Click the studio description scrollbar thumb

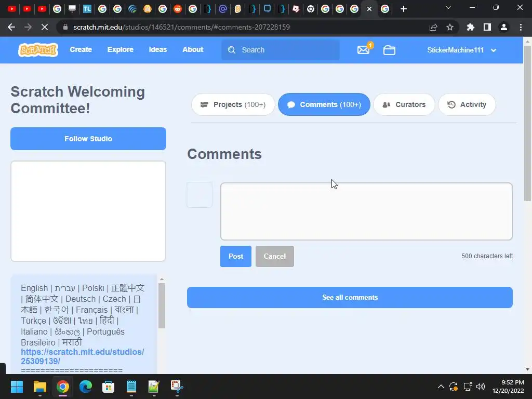click(x=162, y=305)
